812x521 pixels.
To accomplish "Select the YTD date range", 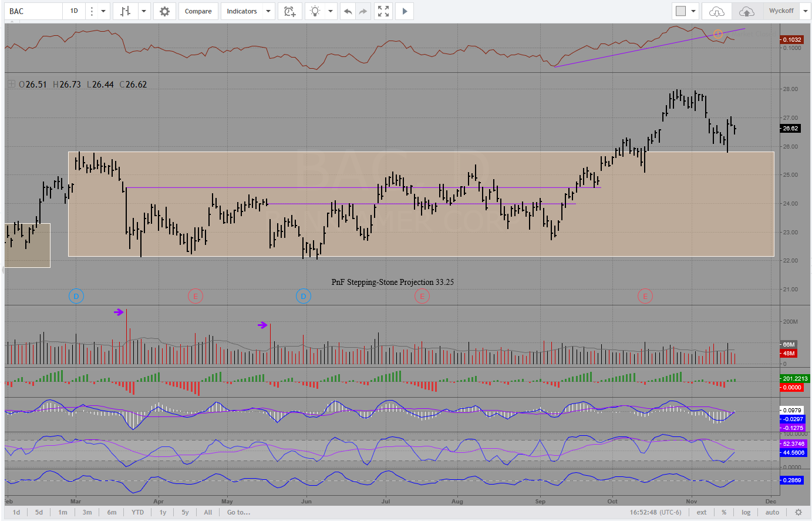I will [x=137, y=512].
